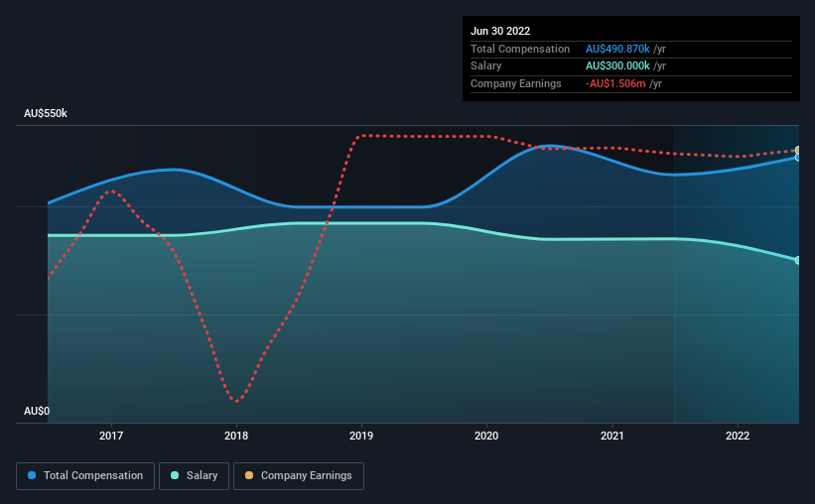Click the AU$0 y-axis label
815x504 pixels.
pyautogui.click(x=37, y=411)
